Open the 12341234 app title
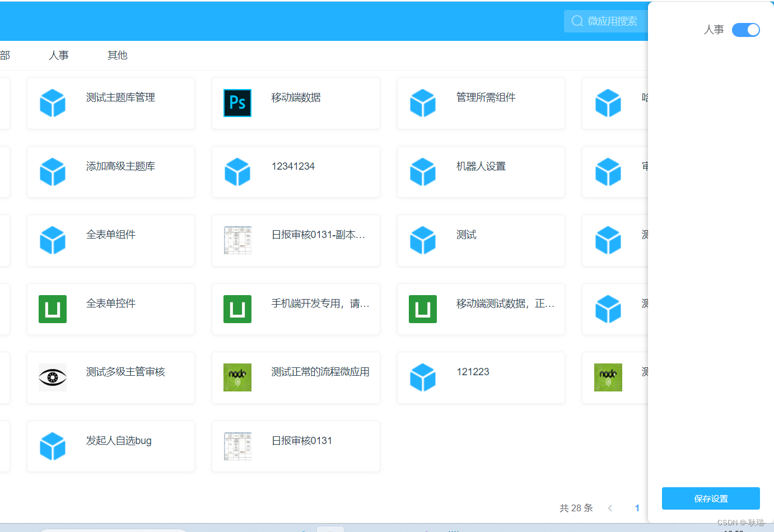Image resolution: width=774 pixels, height=532 pixels. [x=293, y=166]
